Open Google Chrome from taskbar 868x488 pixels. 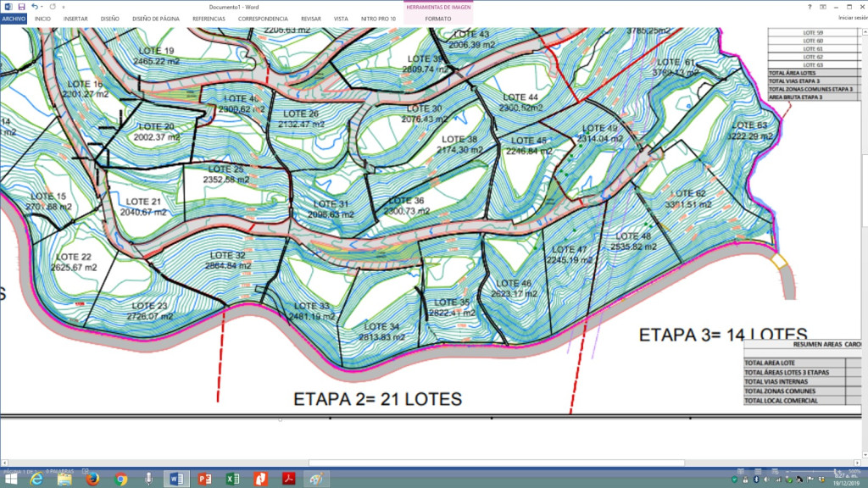coord(120,480)
